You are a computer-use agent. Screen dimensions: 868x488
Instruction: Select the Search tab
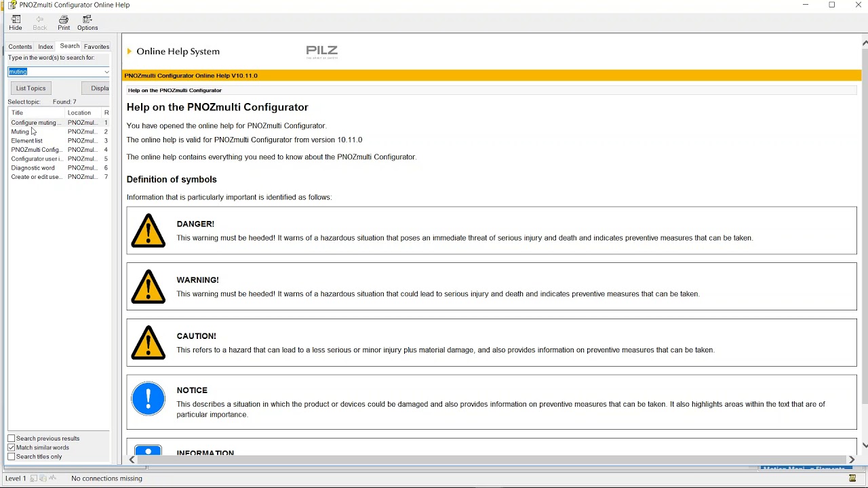point(69,46)
